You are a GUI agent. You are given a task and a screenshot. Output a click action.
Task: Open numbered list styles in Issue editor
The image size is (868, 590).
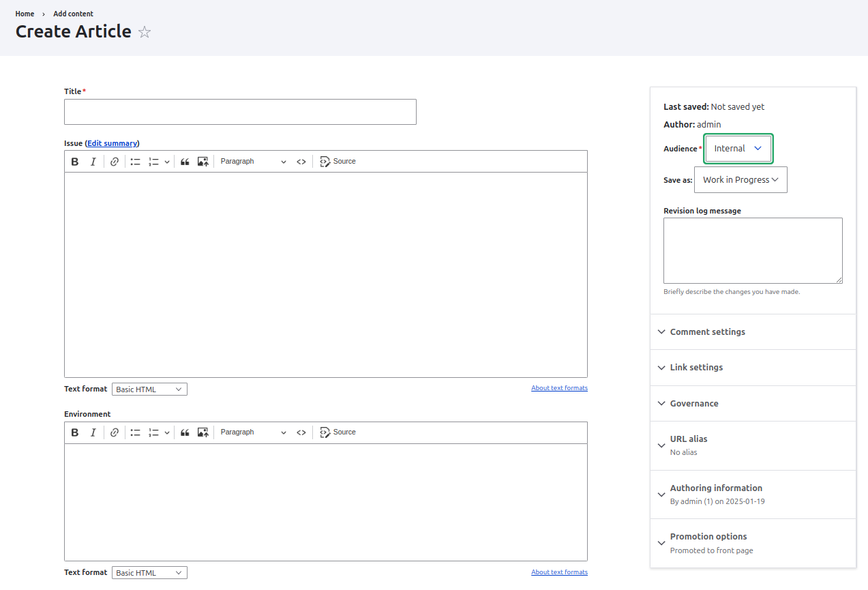[167, 162]
